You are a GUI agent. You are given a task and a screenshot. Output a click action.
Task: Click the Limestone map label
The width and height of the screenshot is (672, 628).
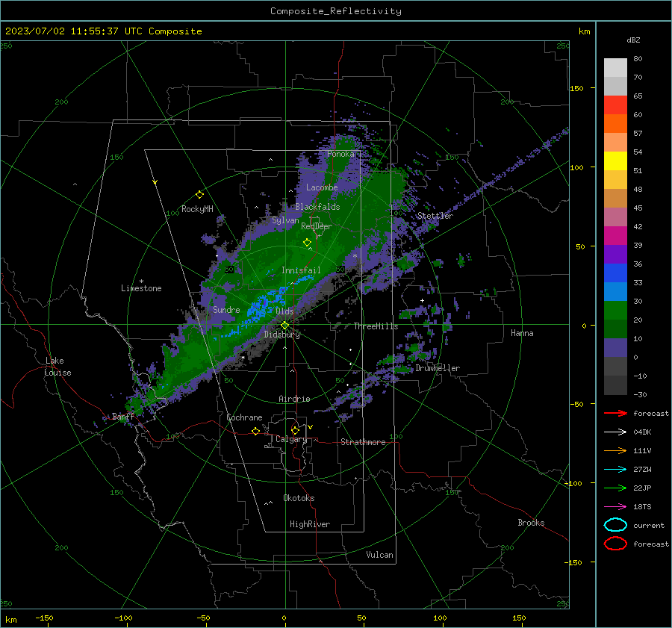coord(141,288)
